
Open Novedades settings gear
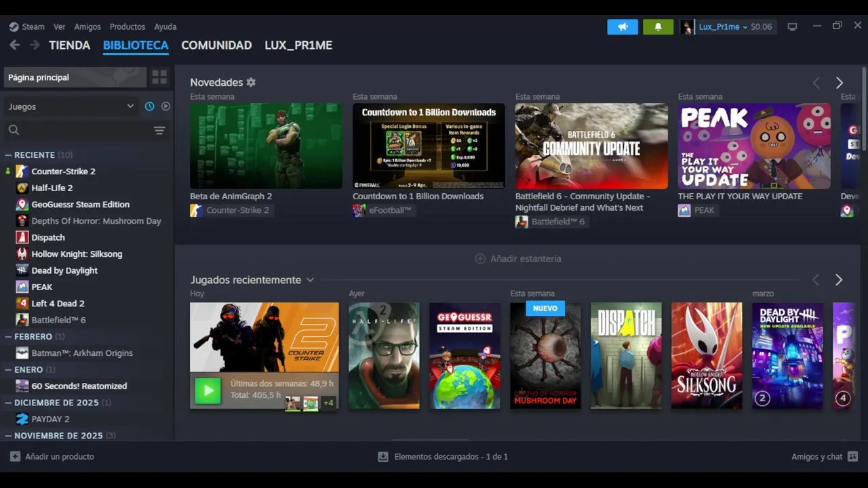click(x=251, y=82)
